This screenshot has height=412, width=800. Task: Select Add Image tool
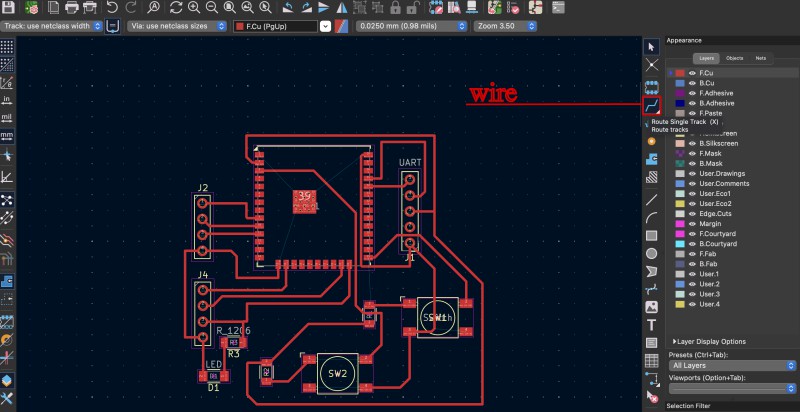tap(652, 307)
